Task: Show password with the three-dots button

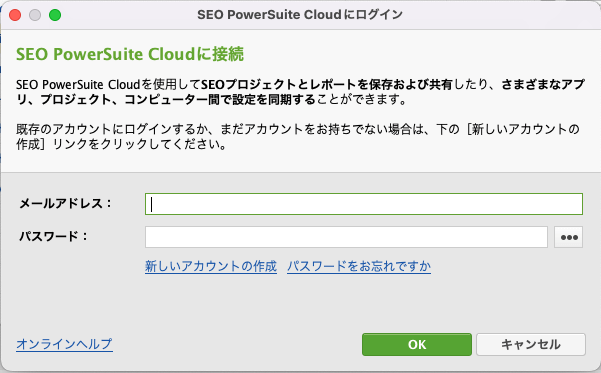Action: [568, 237]
